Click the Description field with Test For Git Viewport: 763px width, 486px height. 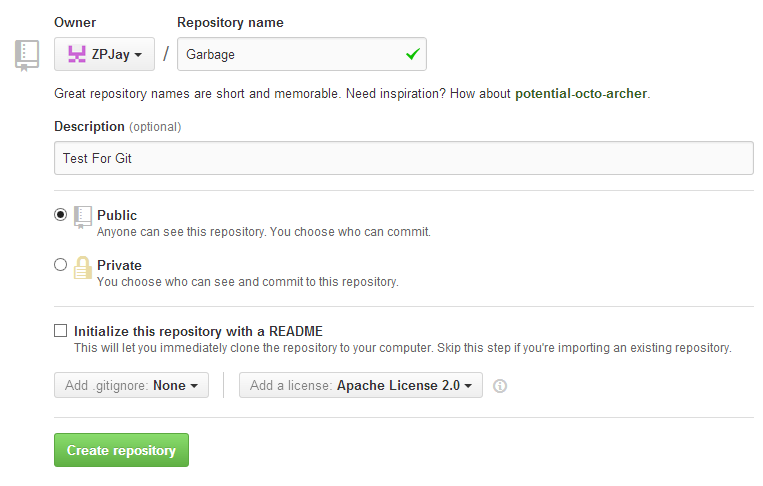tap(403, 158)
